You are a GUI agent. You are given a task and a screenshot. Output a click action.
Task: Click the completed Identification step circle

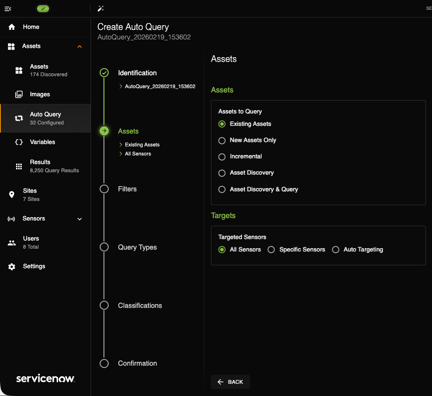click(x=104, y=72)
